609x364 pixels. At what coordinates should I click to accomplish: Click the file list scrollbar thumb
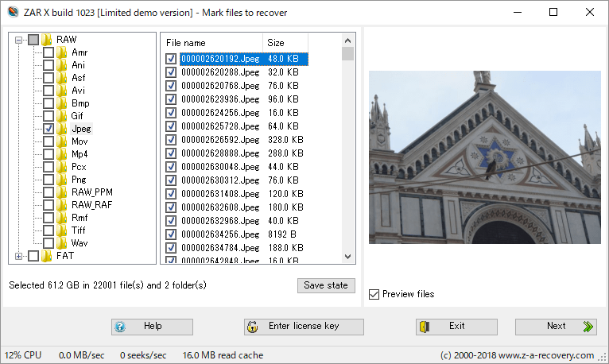tap(347, 53)
